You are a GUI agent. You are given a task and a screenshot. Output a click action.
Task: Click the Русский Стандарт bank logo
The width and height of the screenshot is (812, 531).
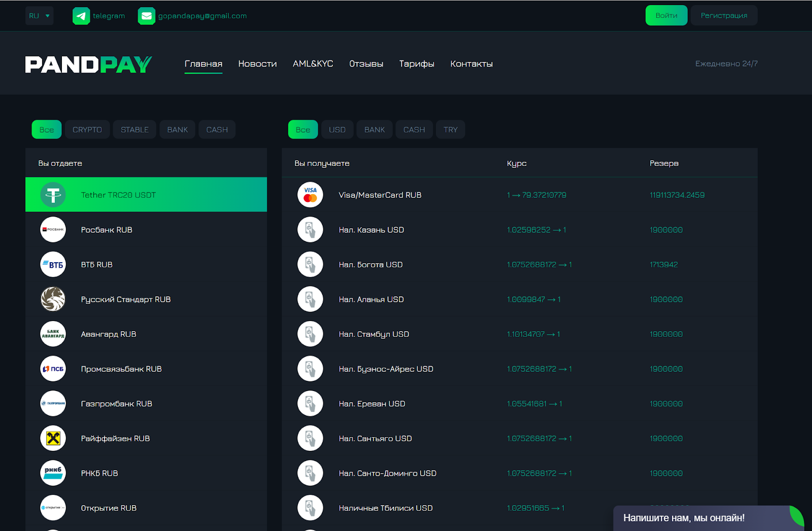[53, 299]
